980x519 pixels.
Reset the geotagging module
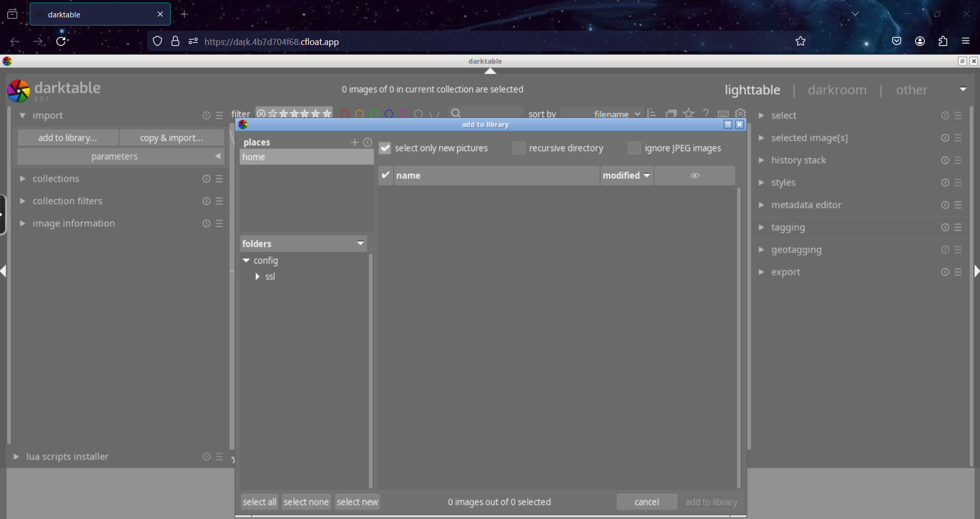click(x=945, y=250)
